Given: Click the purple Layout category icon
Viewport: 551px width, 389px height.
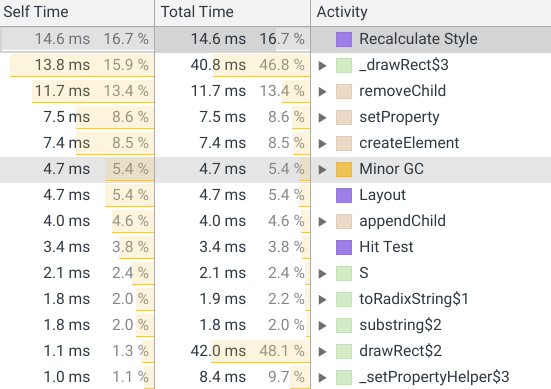Looking at the screenshot, I should click(344, 195).
